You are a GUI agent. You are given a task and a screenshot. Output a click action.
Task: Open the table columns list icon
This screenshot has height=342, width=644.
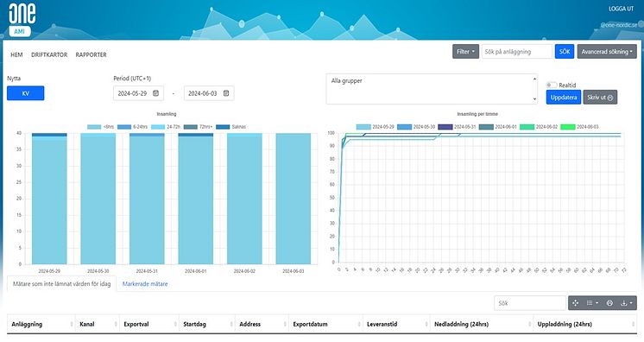pyautogui.click(x=592, y=303)
